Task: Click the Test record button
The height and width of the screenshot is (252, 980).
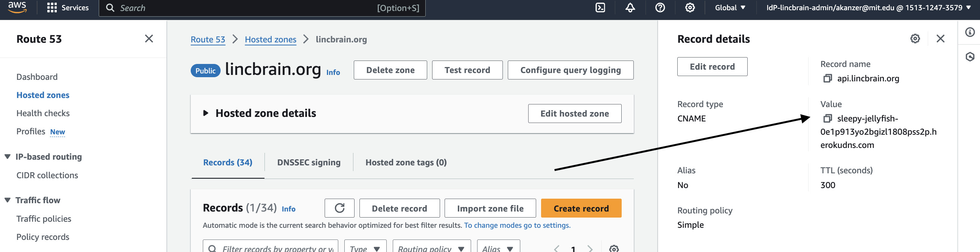Action: (x=467, y=70)
